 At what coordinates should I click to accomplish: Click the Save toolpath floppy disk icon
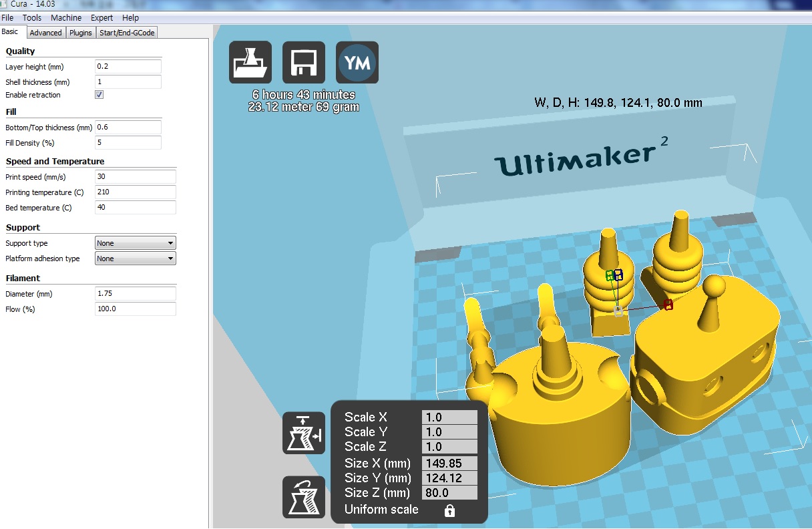pyautogui.click(x=304, y=63)
